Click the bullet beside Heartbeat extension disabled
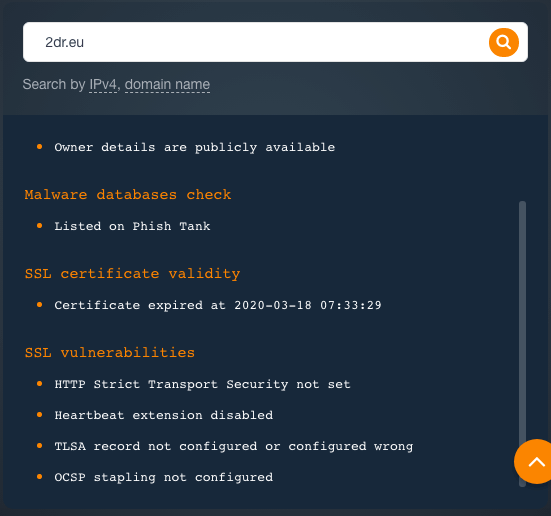 click(39, 415)
